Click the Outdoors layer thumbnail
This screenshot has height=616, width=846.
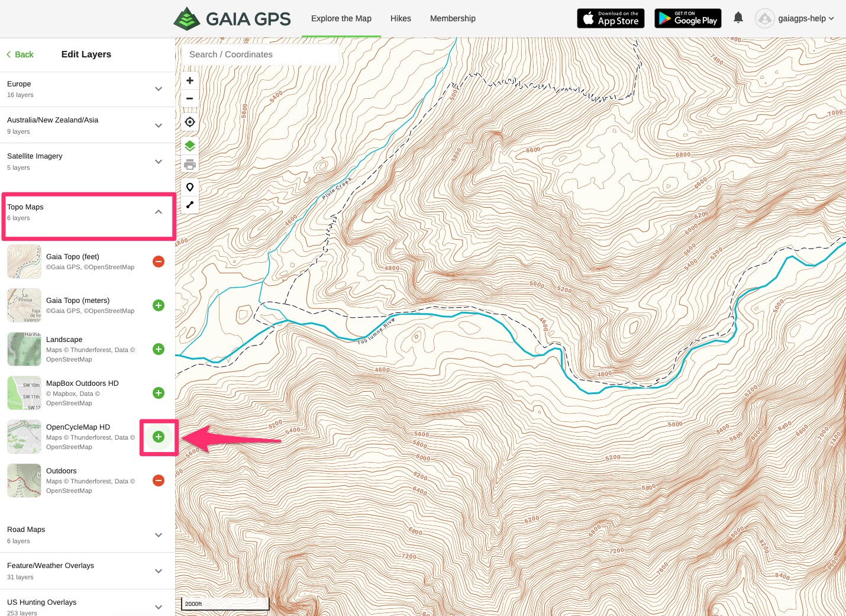24,480
